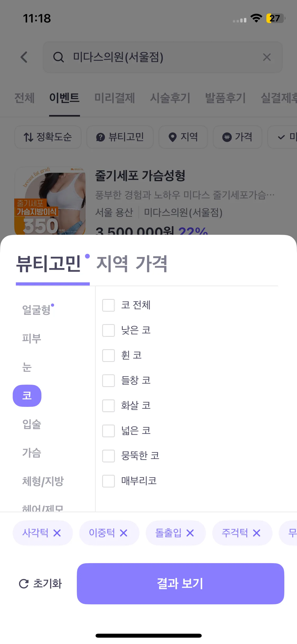The image size is (297, 644).
Task: Select the 가슴 category in sidebar
Action: (x=32, y=453)
